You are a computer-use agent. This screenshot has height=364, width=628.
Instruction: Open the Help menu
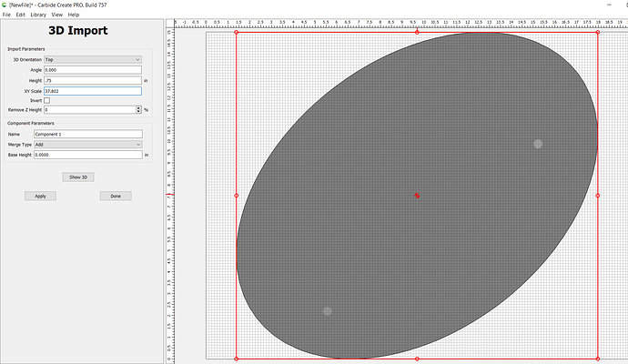tap(74, 15)
